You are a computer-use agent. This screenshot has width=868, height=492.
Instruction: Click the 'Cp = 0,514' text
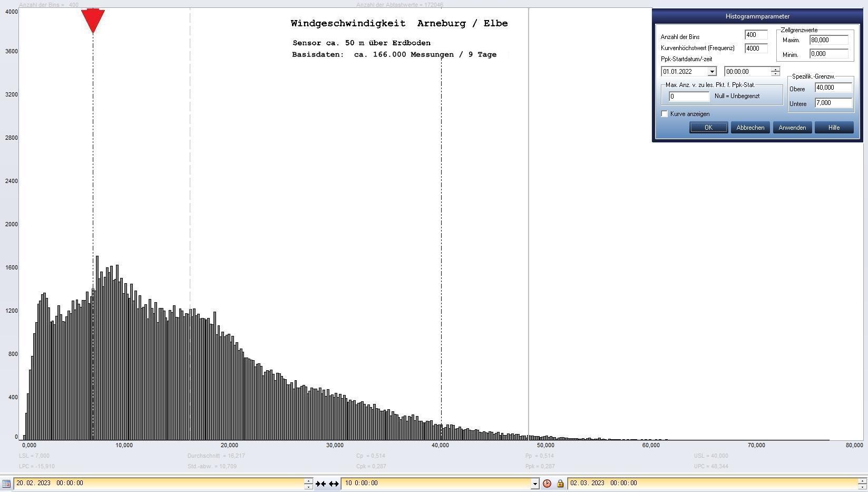pyautogui.click(x=370, y=456)
